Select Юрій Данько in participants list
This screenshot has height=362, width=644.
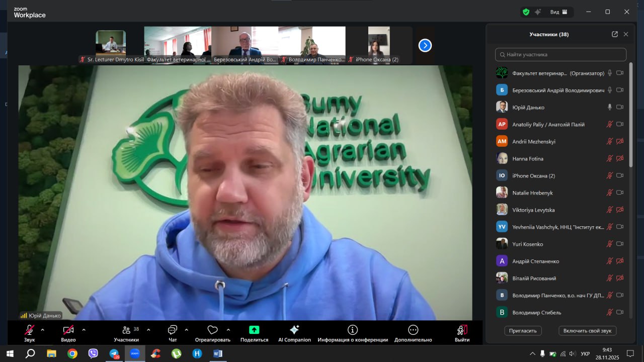[528, 107]
